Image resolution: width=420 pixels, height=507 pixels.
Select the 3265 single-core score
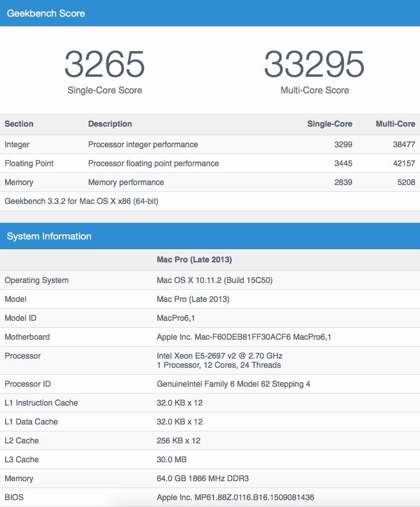(x=105, y=64)
